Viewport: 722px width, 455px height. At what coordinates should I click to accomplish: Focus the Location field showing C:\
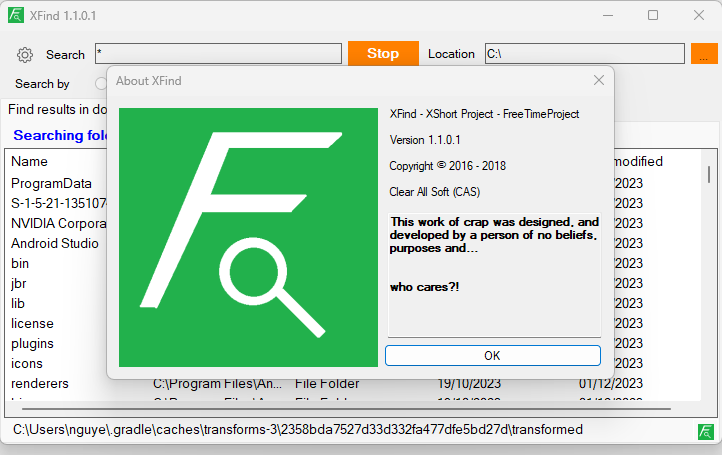[584, 54]
